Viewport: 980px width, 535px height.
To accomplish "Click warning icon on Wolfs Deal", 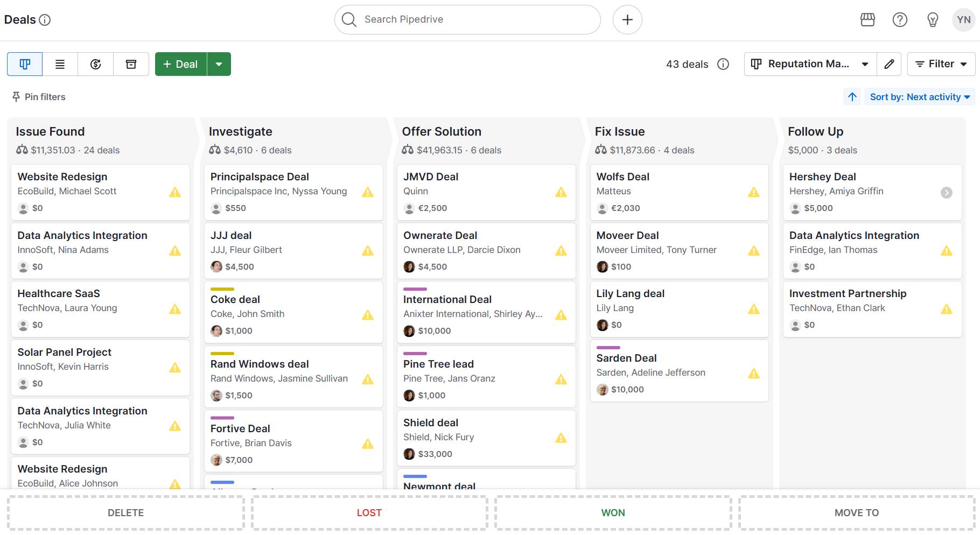I will coord(754,192).
